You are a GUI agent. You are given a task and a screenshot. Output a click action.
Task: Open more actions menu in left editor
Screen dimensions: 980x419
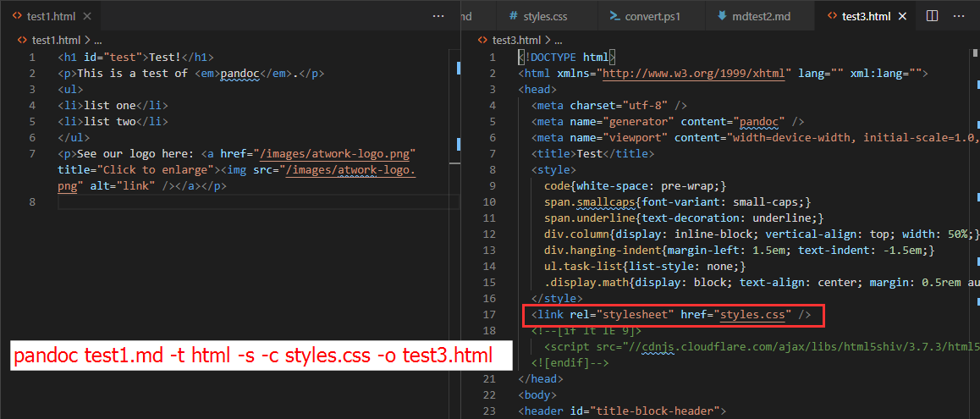pos(438,16)
